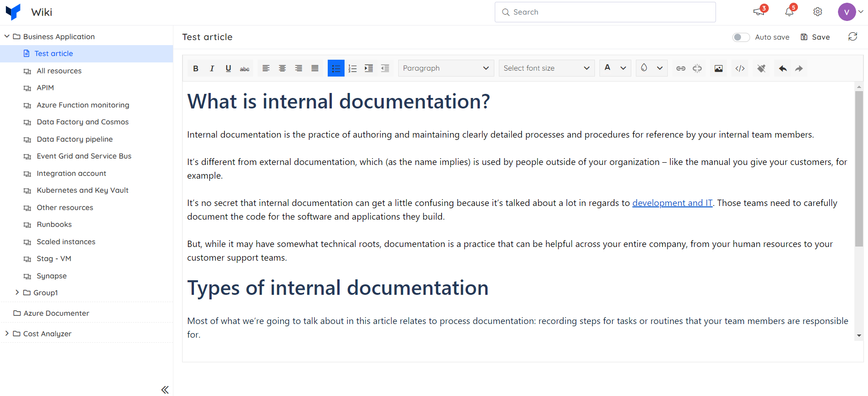Center align text

coord(282,68)
